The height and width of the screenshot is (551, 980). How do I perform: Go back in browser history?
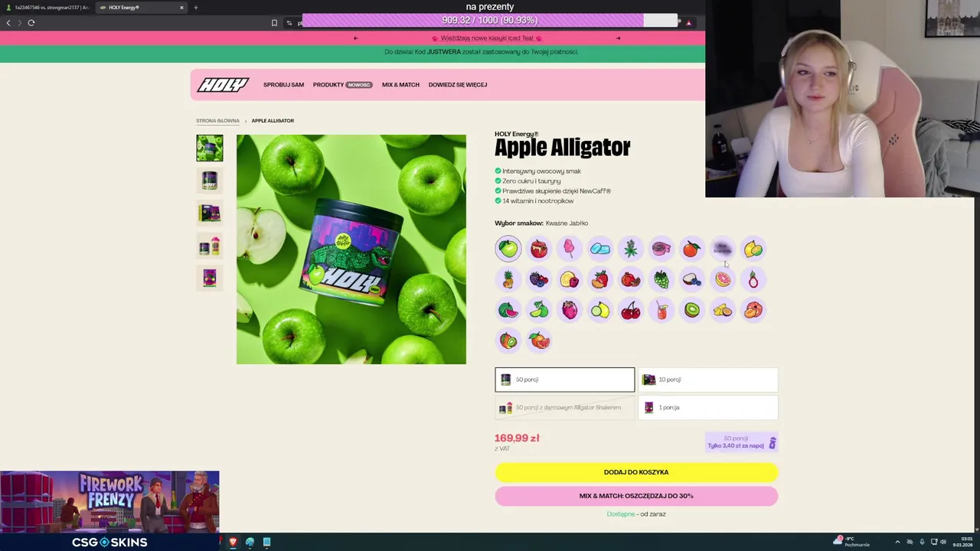8,23
